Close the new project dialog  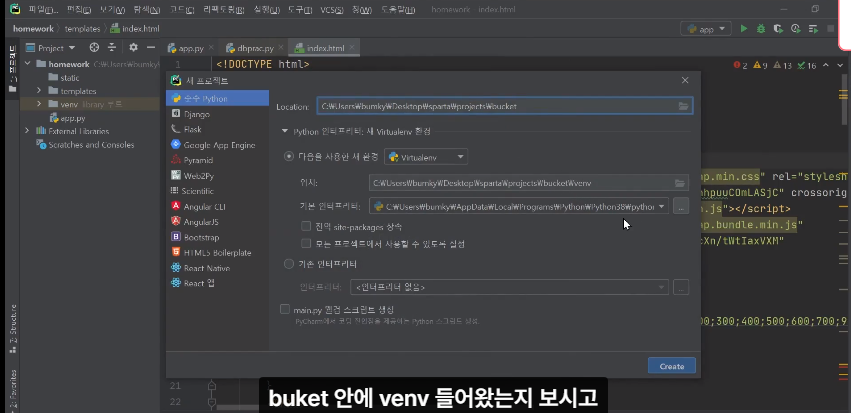pyautogui.click(x=685, y=80)
